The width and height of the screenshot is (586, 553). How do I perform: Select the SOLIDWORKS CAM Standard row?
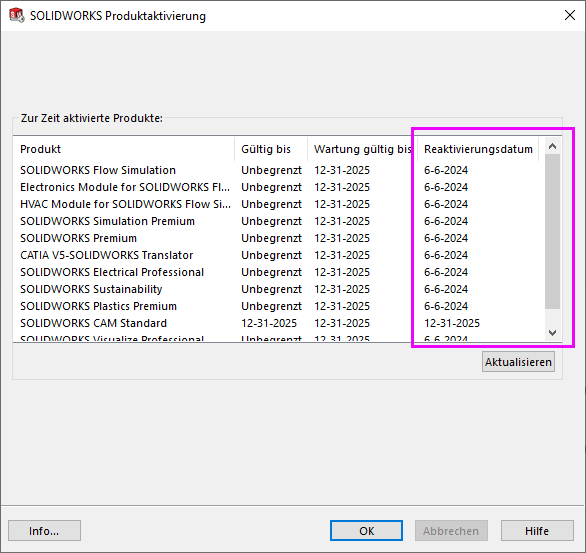coord(279,323)
